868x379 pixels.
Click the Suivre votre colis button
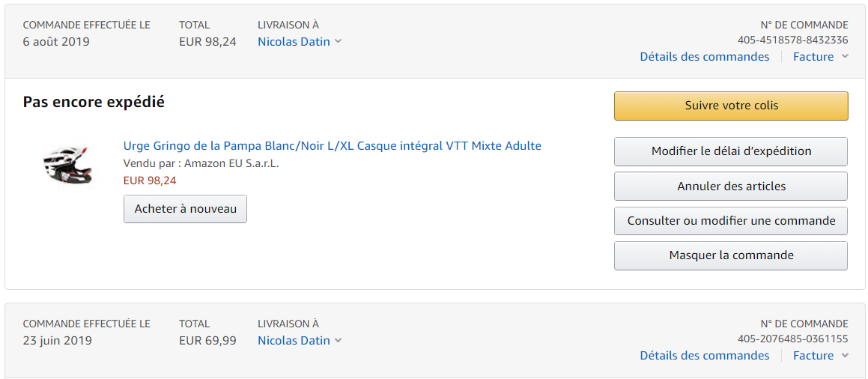point(731,106)
